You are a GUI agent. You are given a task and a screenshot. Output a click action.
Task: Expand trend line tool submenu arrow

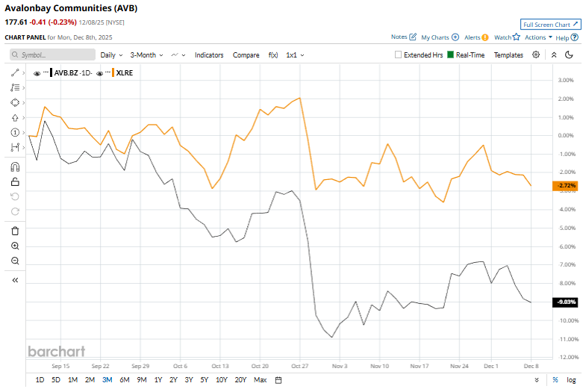24,73
